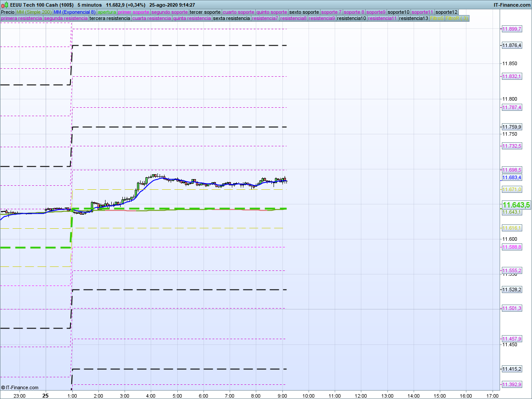Click the sexto soporte indicator label

pos(304,12)
